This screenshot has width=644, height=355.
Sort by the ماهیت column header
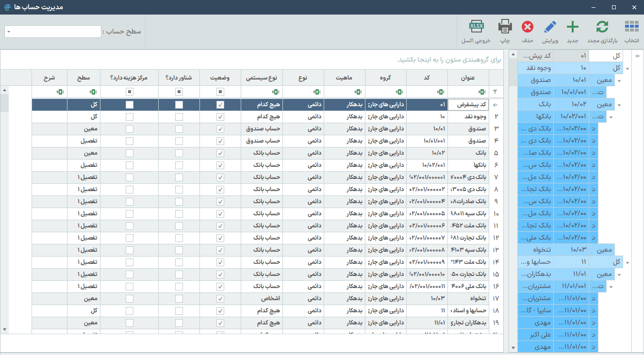pyautogui.click(x=345, y=78)
